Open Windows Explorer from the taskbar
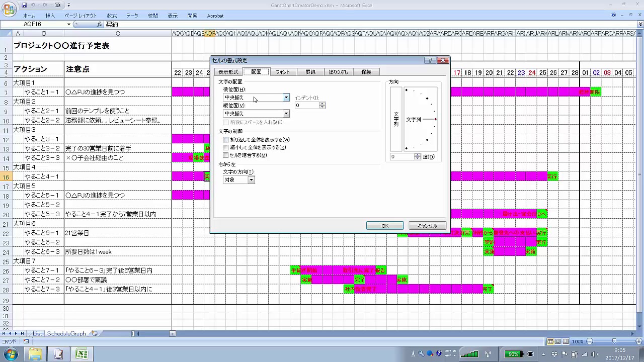644x362 pixels. (35, 354)
